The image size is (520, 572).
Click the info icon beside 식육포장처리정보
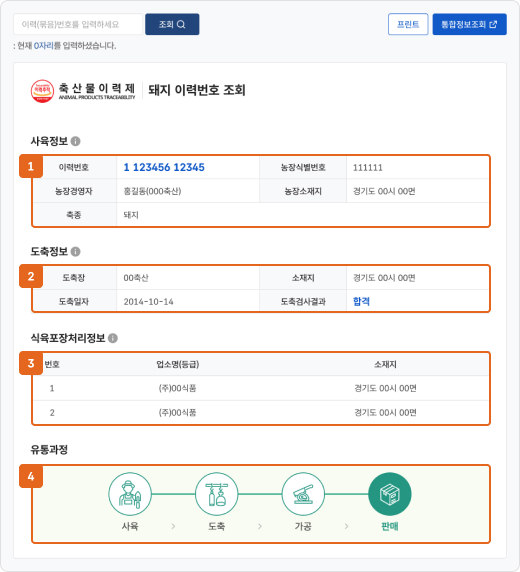(x=113, y=338)
